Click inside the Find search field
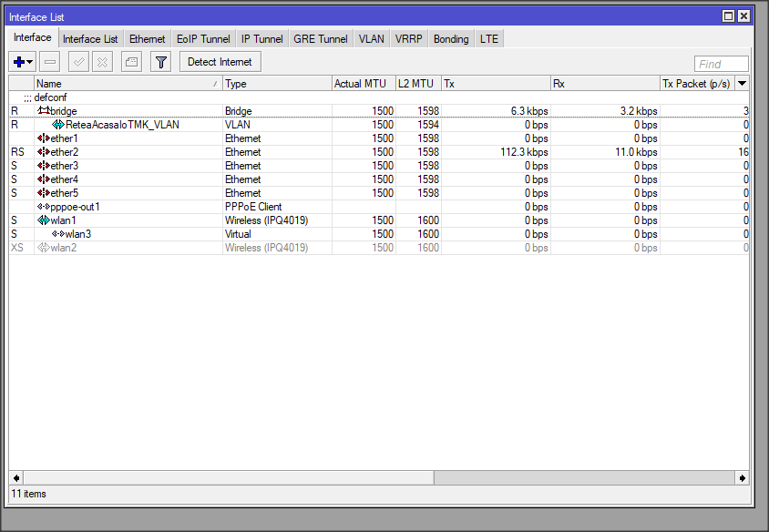The height and width of the screenshot is (532, 769). click(721, 63)
